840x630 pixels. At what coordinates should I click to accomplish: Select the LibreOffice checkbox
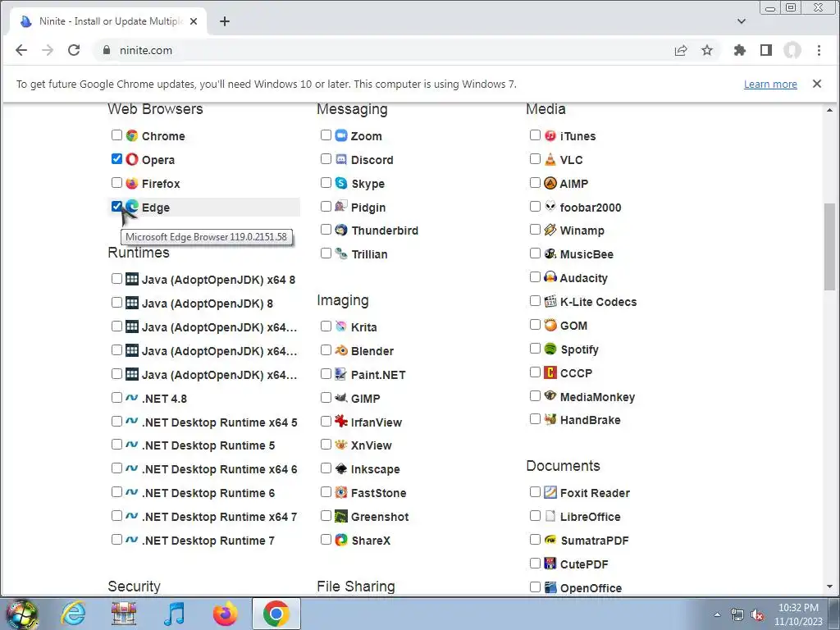point(535,516)
